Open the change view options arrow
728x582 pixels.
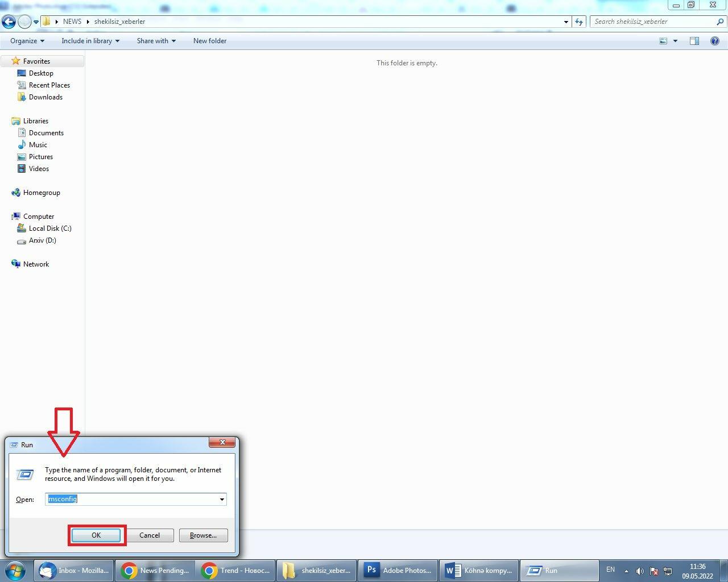[x=675, y=41]
